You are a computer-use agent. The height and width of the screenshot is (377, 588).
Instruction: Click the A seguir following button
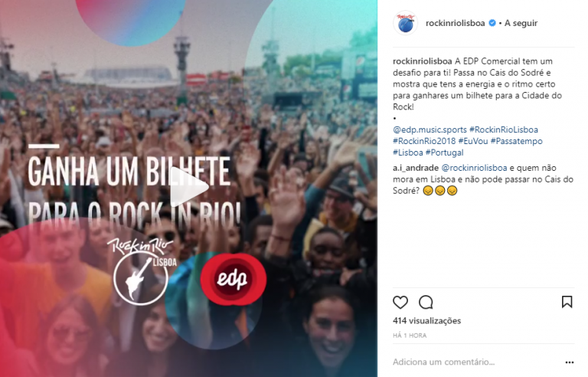click(521, 23)
